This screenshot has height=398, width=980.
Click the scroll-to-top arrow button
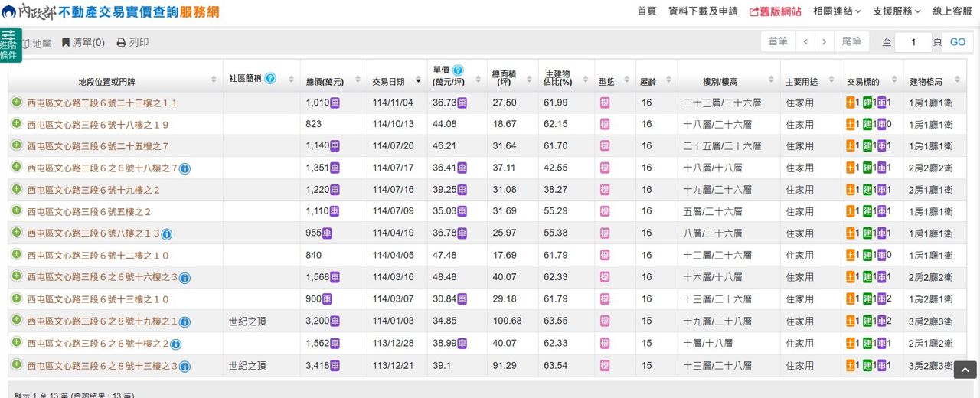(965, 370)
